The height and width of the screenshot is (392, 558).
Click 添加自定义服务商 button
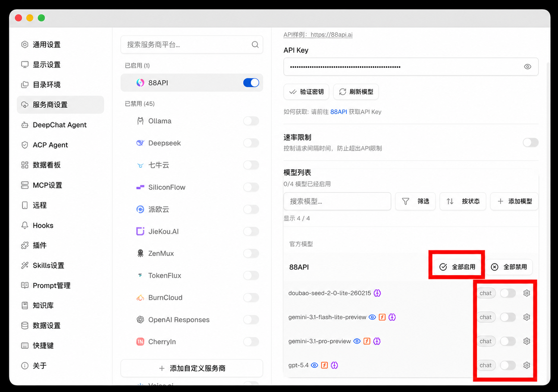[x=192, y=369]
